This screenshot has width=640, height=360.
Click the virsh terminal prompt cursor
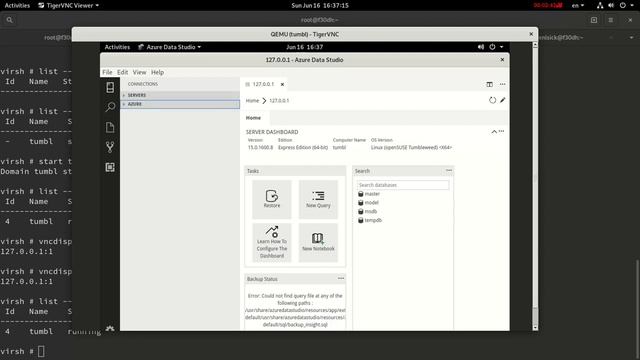tap(41, 351)
